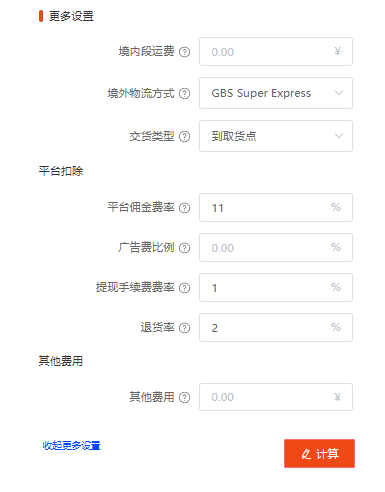Click the 计算 calculate button

click(x=319, y=454)
